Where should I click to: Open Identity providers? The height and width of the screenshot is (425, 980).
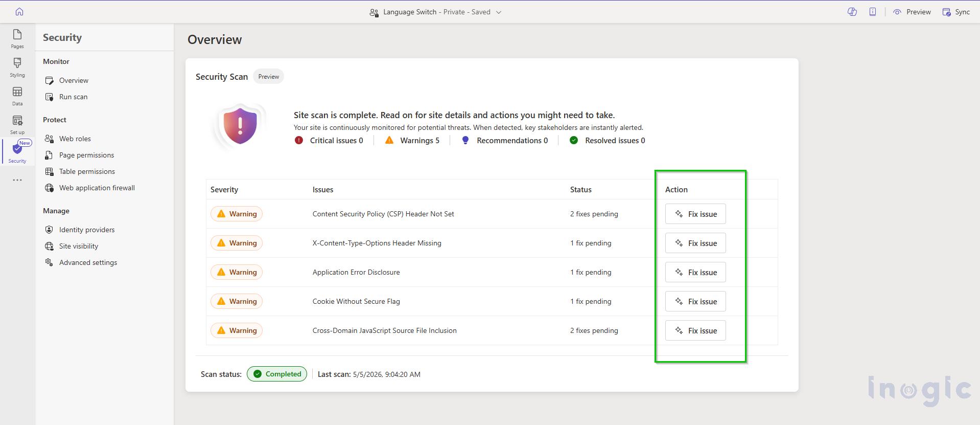[x=86, y=230]
